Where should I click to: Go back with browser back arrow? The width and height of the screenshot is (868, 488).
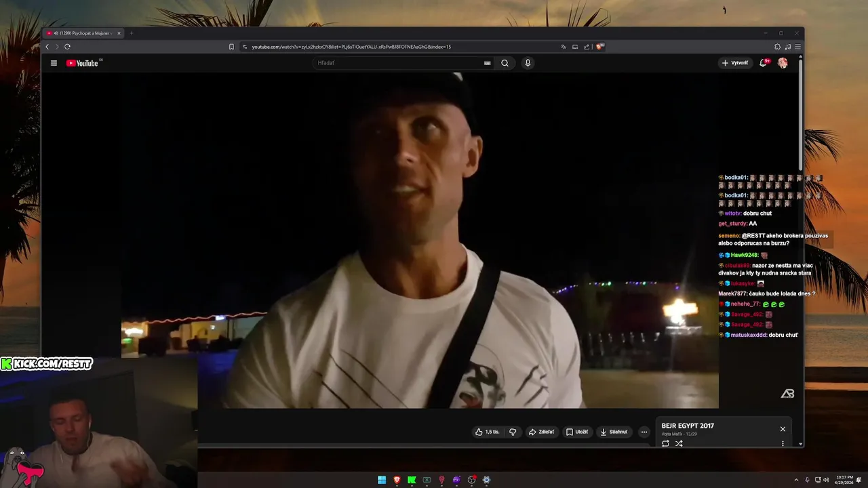click(x=47, y=47)
